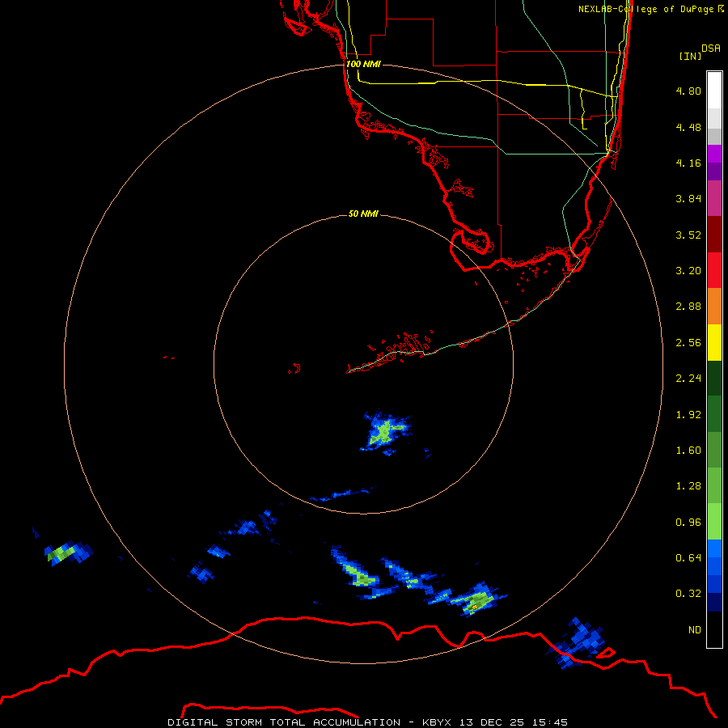This screenshot has width=728, height=728.
Task: Click the '4.80' scale label
Action: click(x=688, y=91)
